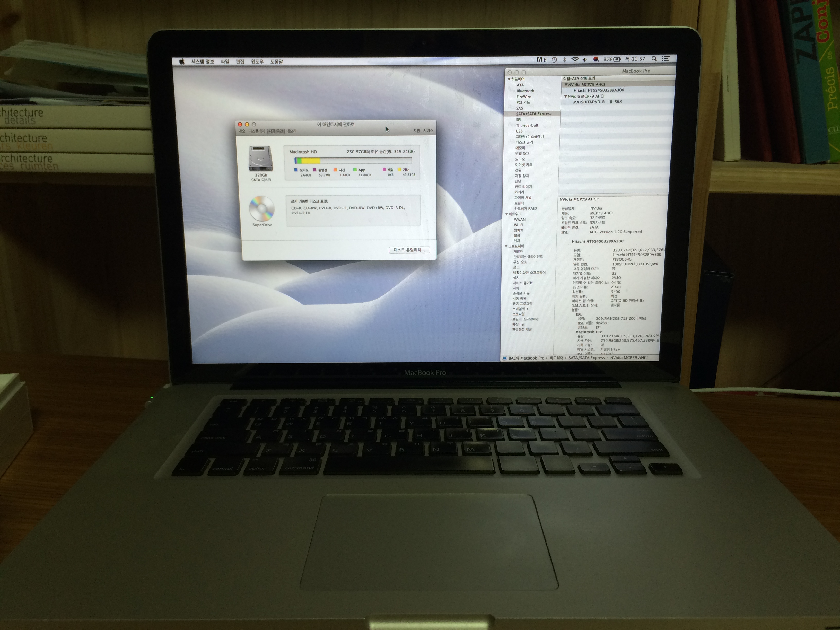Collapse the 소프트웨어 sidebar section
Viewport: 840px width, 630px height.
(x=506, y=246)
